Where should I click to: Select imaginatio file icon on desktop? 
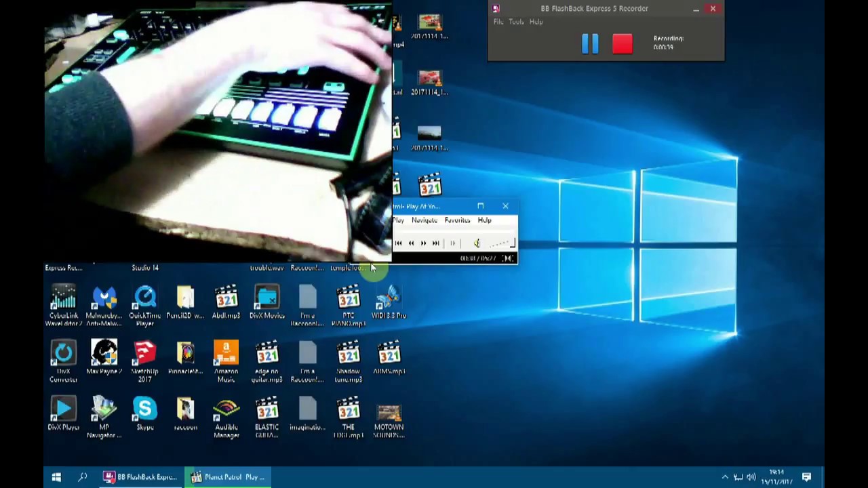(x=307, y=413)
